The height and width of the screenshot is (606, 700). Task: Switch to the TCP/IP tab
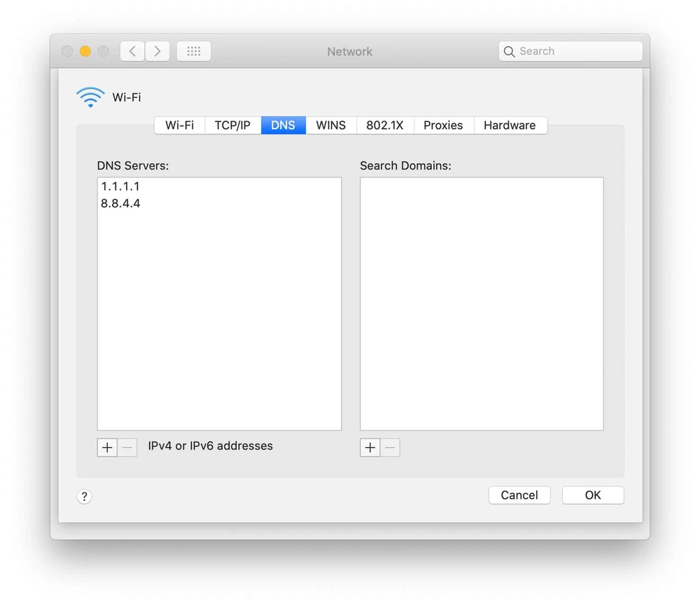point(232,125)
